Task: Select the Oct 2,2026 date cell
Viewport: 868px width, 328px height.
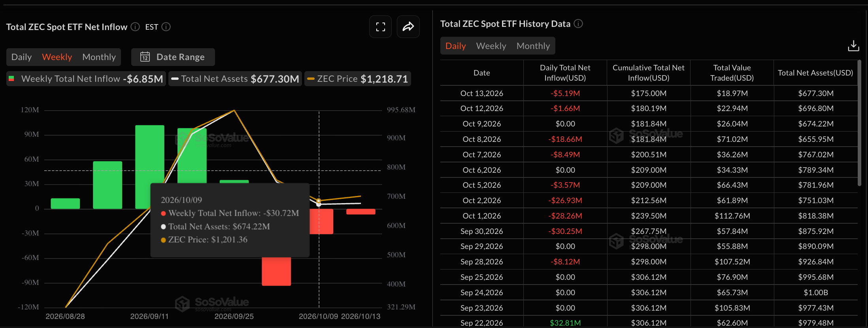Action: 481,200
